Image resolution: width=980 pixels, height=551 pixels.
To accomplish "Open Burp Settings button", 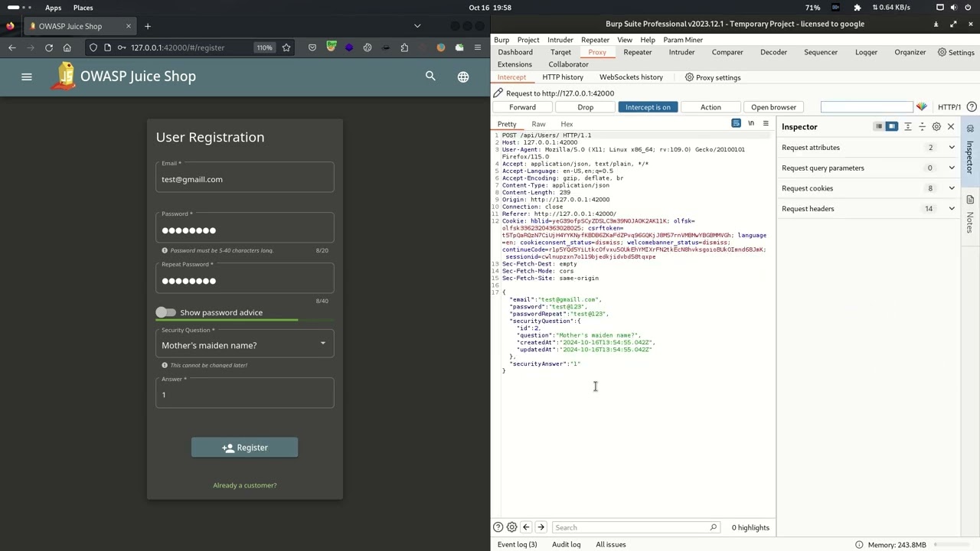I will click(x=955, y=52).
